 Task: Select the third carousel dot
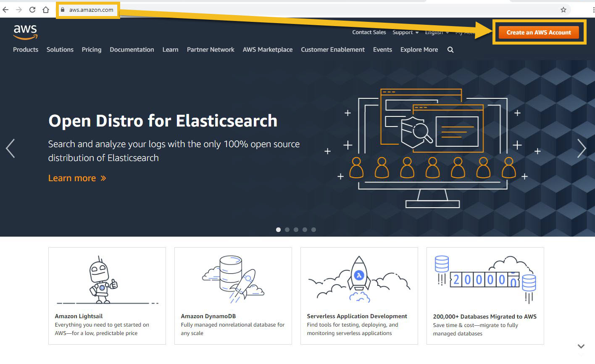(x=296, y=229)
